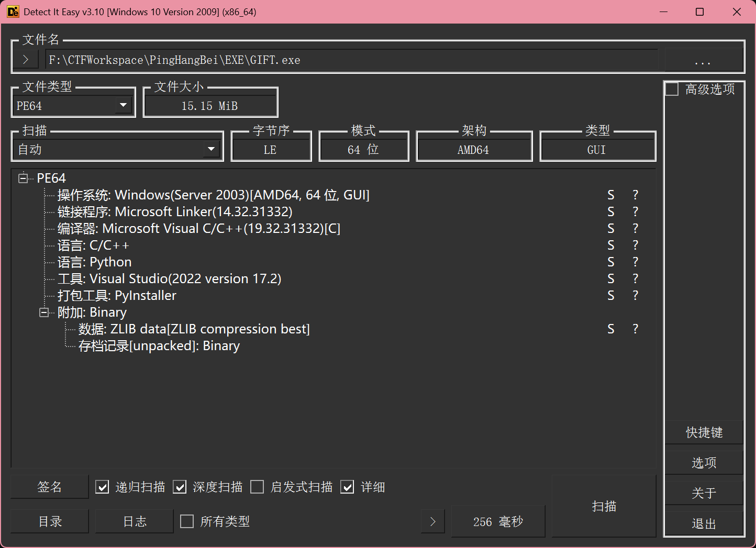756x548 pixels.
Task: Click the file path field showing GIFT.exe
Action: tap(351, 60)
